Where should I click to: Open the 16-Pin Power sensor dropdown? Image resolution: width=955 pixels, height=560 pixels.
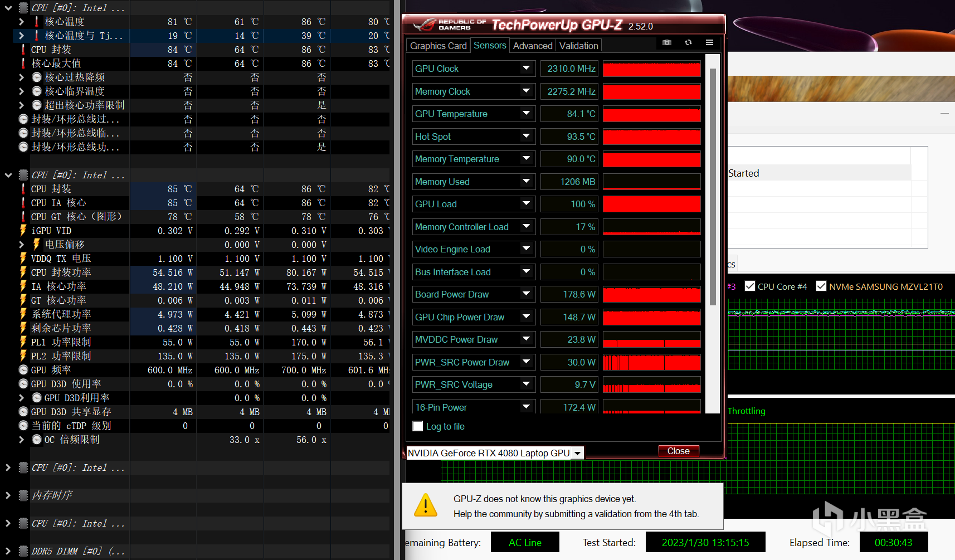point(526,407)
